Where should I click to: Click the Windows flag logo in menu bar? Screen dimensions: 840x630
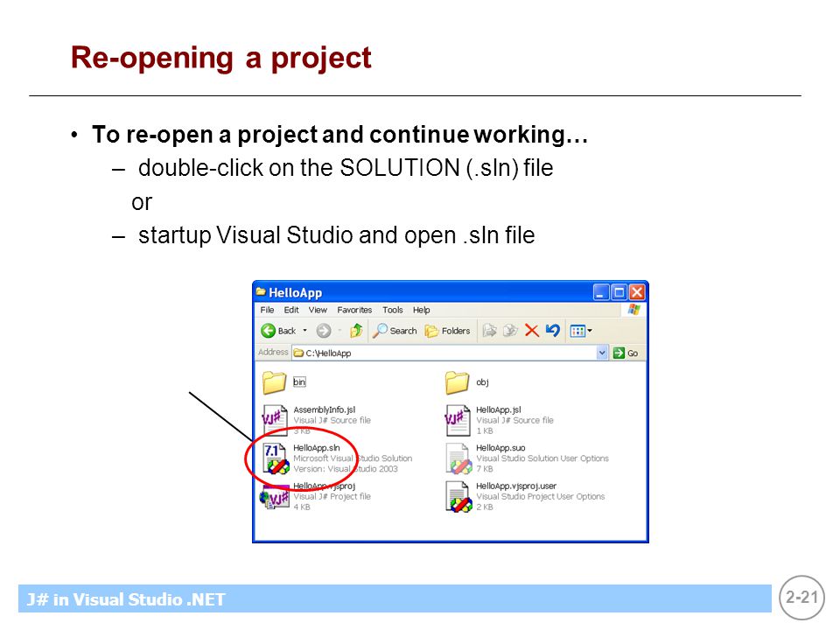[634, 310]
